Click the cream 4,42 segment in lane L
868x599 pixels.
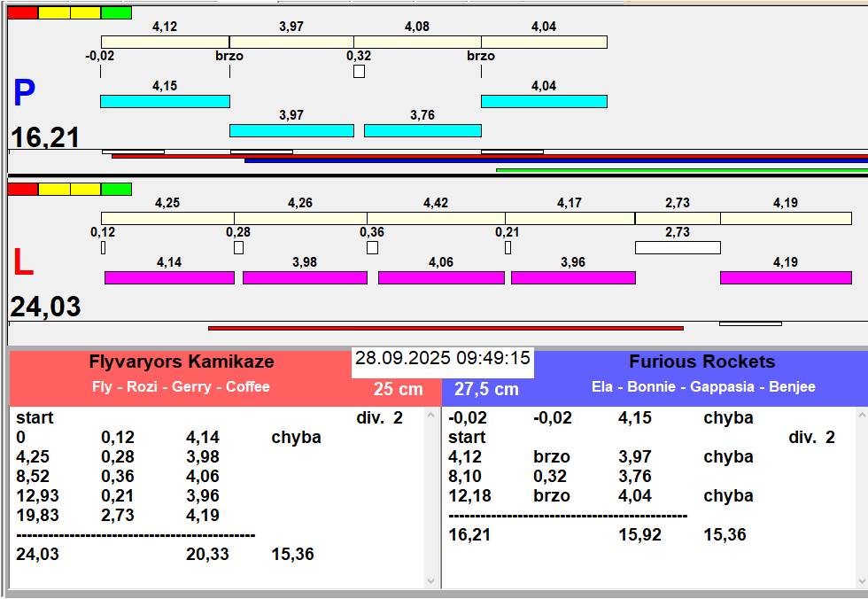click(436, 218)
